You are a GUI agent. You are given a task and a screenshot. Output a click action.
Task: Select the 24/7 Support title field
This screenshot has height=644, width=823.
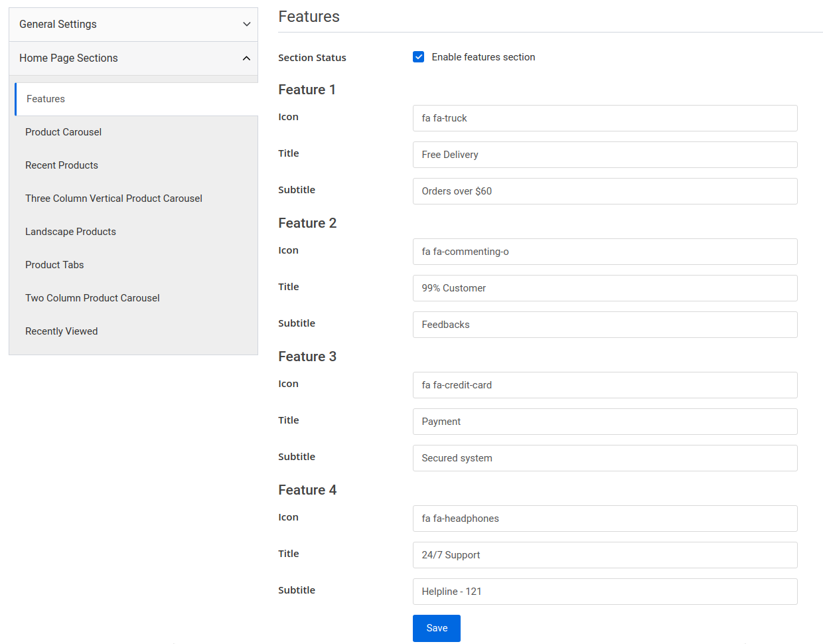click(605, 555)
